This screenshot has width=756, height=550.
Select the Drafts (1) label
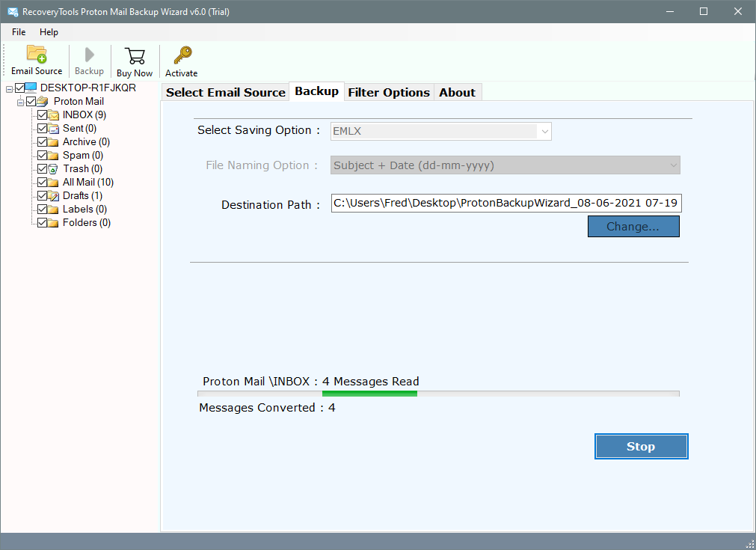(82, 196)
